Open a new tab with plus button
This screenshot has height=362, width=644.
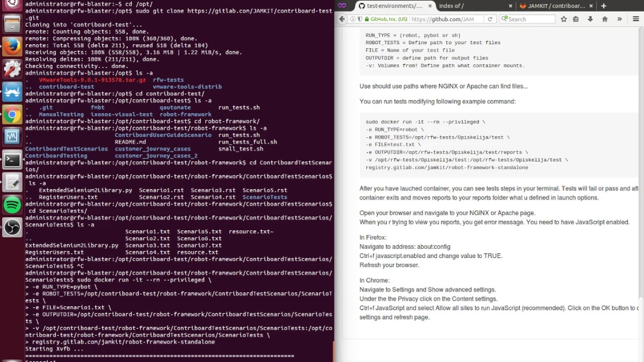point(603,6)
